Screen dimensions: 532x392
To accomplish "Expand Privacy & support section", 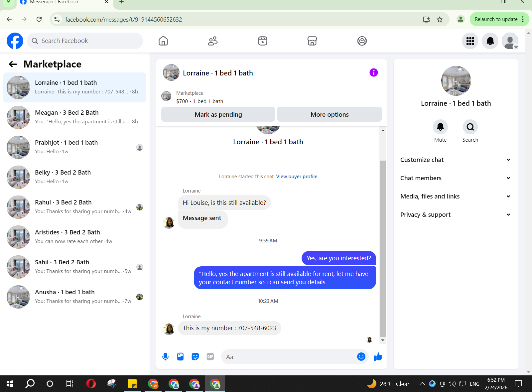I will 456,215.
